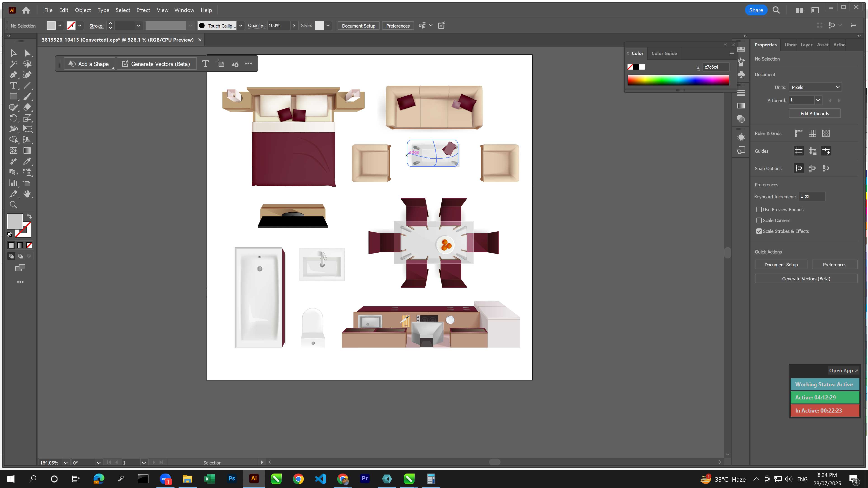Select the Pen tool
The width and height of the screenshot is (868, 488).
point(14,75)
